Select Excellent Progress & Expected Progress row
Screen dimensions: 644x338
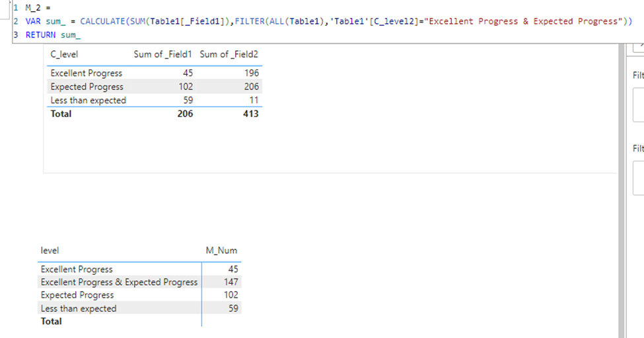139,282
